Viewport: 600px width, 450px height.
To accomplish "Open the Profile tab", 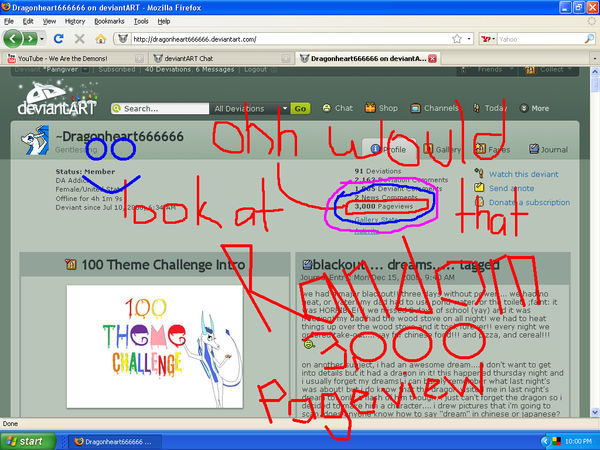I will click(389, 150).
